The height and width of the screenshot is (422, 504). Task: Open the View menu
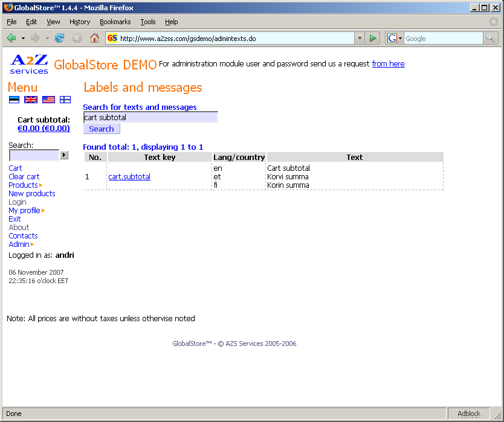point(53,22)
